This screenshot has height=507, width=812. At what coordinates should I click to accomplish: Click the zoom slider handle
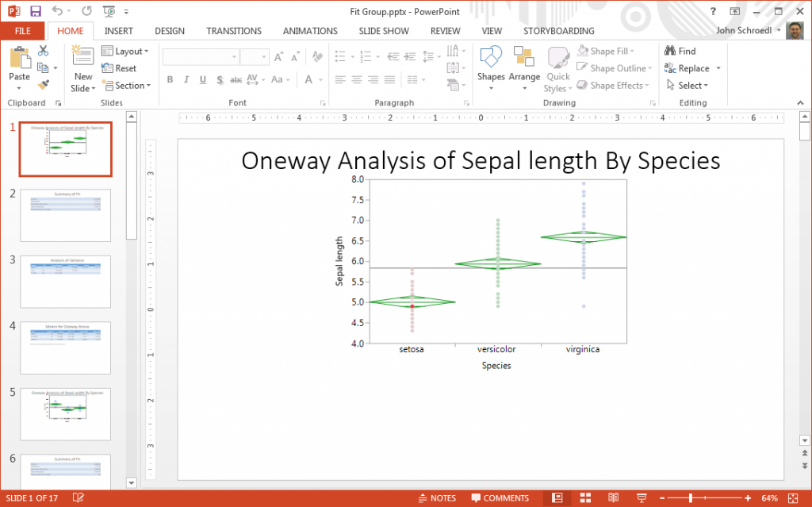(x=691, y=497)
